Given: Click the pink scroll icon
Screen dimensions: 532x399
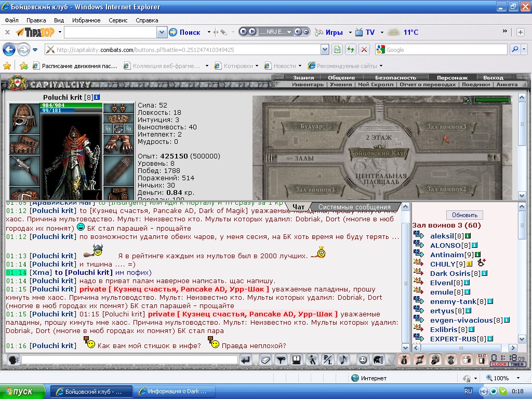Looking at the screenshot, I should point(419,360).
